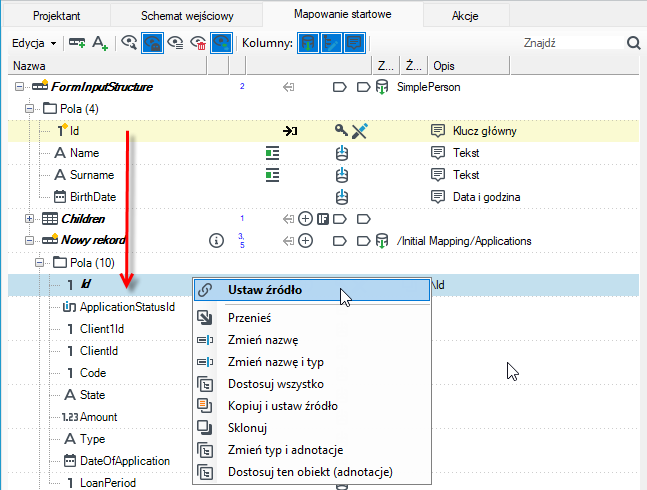
Task: Click the plus circle icon on Children row
Action: tap(305, 219)
